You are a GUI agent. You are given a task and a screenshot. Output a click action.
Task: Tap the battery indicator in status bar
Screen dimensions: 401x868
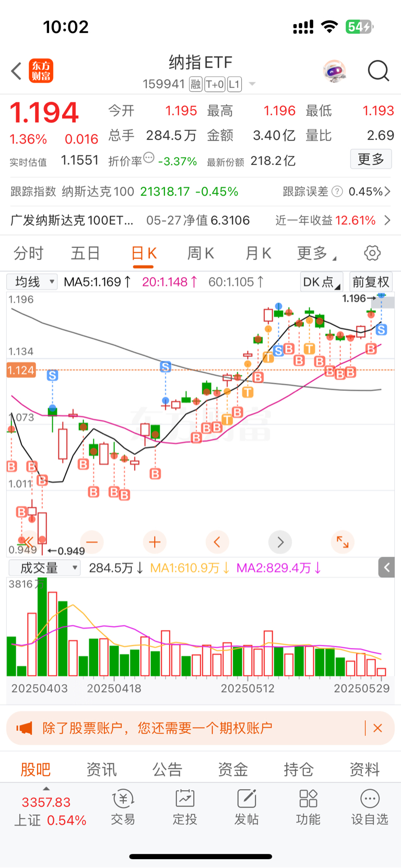point(359,27)
